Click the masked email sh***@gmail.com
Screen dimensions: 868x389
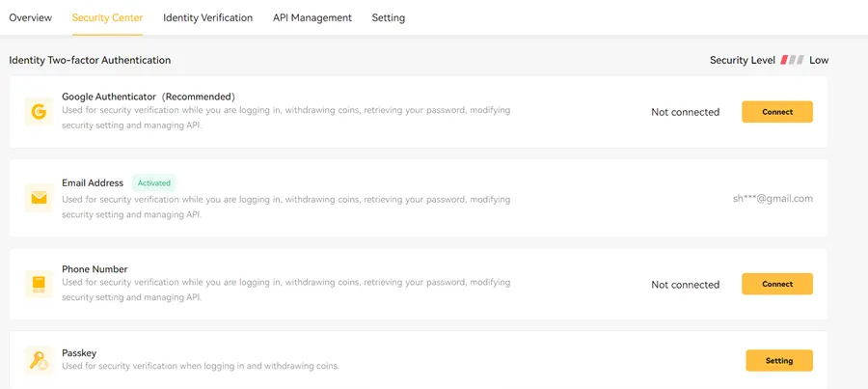[x=773, y=198]
